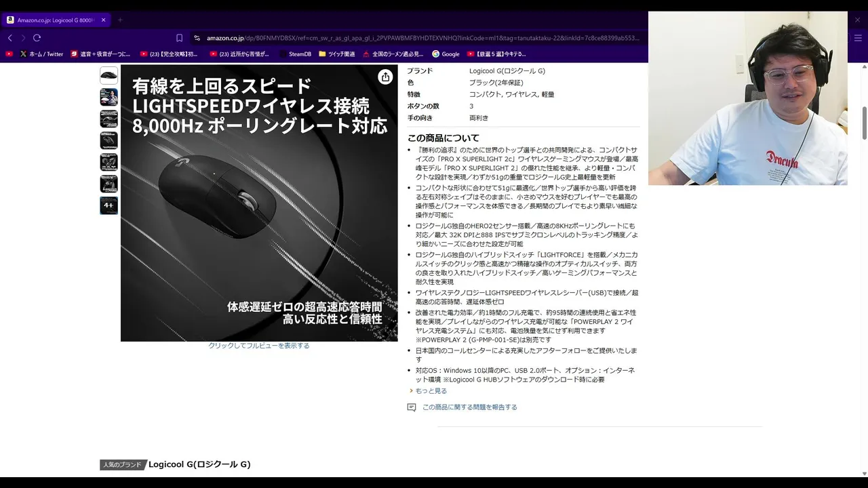Image resolution: width=868 pixels, height=488 pixels.
Task: Open the (23)【完全攻略】初 YouTube bookmark
Action: click(170, 54)
